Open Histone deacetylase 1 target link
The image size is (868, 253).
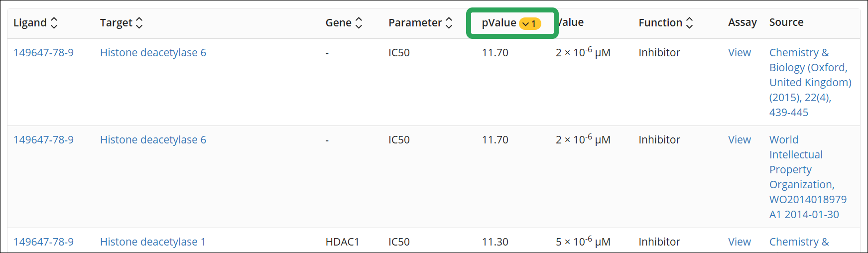pos(153,242)
